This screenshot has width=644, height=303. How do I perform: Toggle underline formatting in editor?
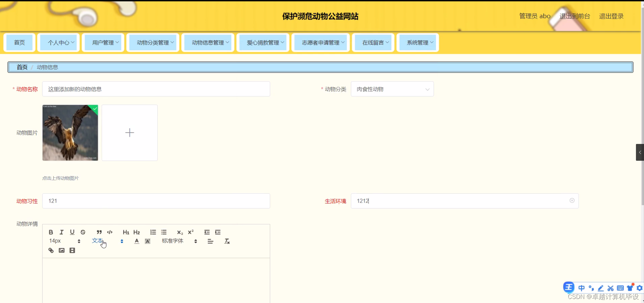[x=72, y=232]
